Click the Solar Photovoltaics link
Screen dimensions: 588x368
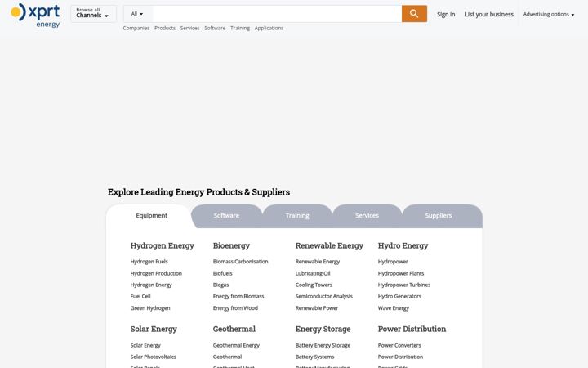pos(154,357)
